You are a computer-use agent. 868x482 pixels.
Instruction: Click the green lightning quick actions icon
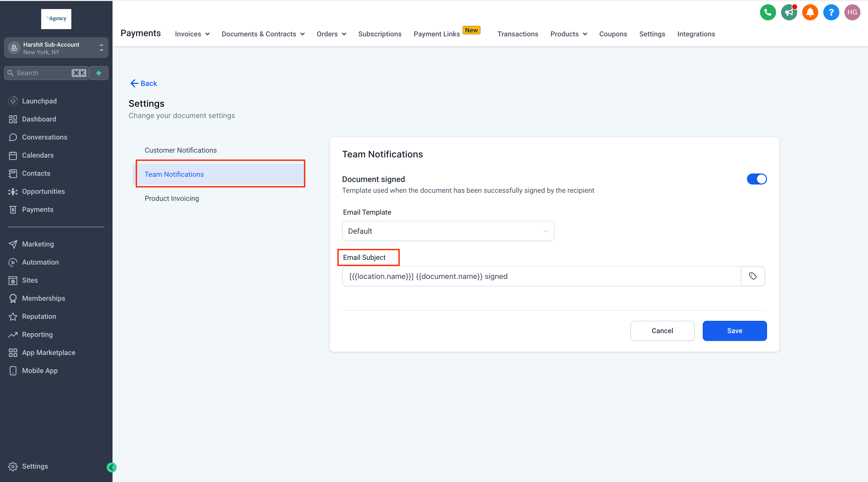[x=99, y=73]
